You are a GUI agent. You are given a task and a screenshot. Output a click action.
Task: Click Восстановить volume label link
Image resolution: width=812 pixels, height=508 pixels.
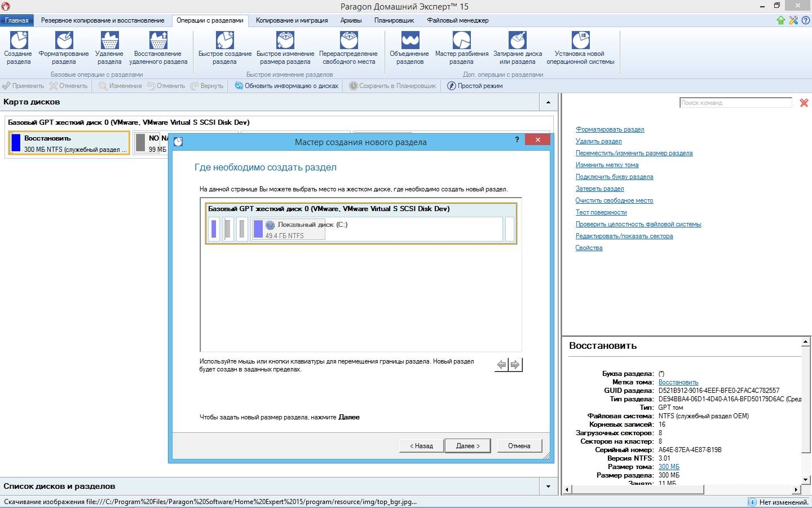[x=678, y=382]
